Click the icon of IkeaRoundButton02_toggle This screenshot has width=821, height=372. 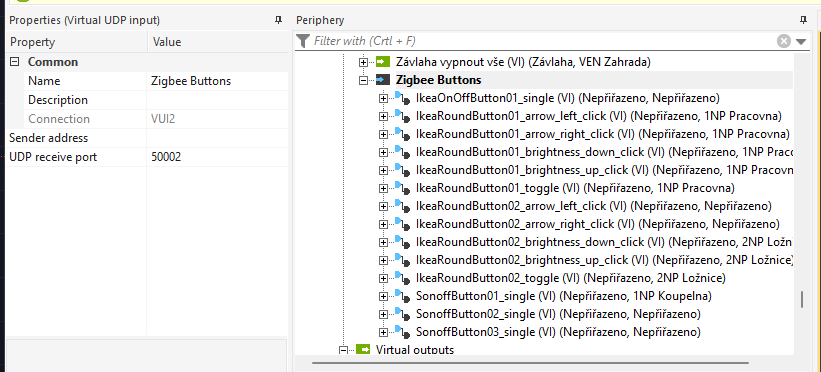point(402,278)
